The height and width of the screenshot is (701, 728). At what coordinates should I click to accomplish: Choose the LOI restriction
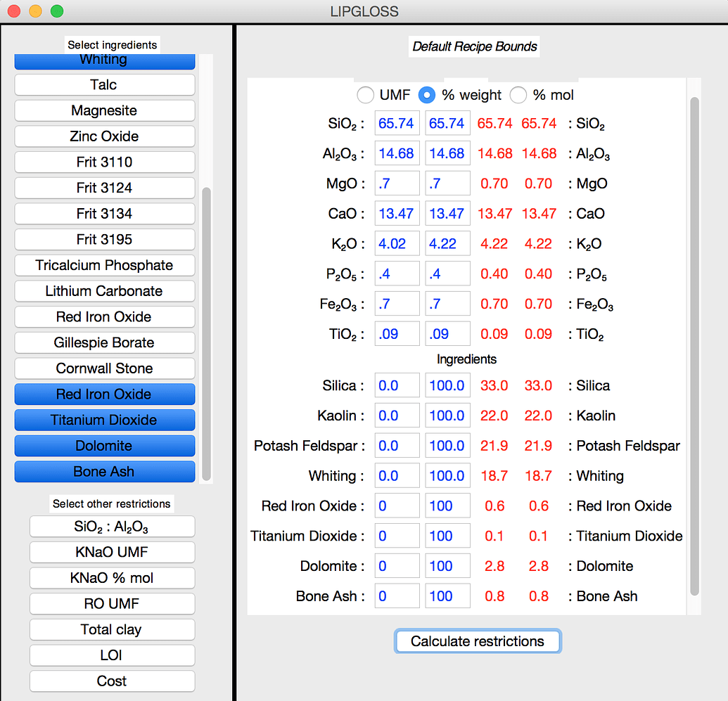[x=111, y=655]
